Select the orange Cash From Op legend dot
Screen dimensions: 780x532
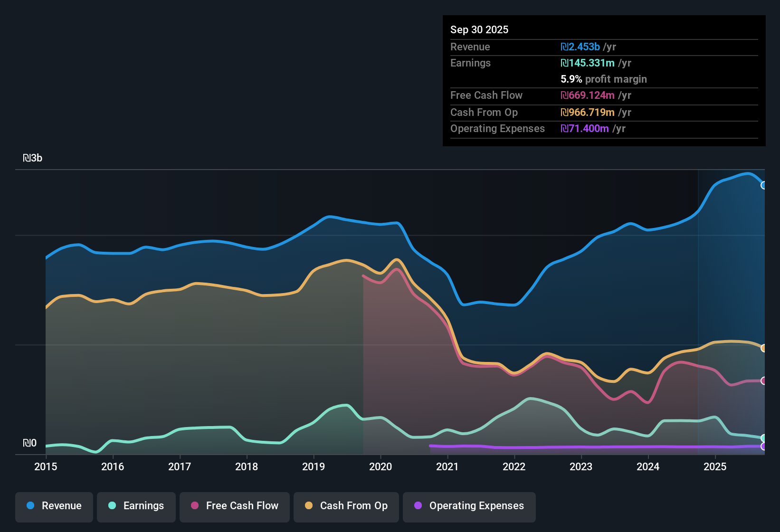coord(309,506)
